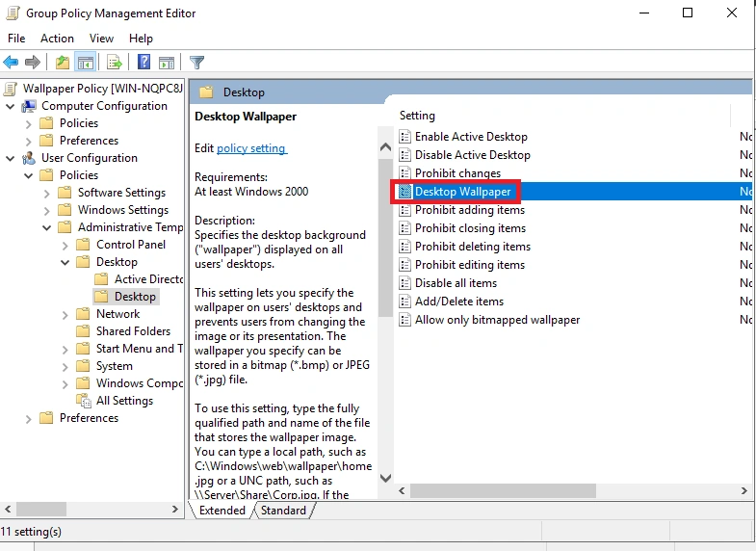
Task: Open the View menu
Action: 101,39
